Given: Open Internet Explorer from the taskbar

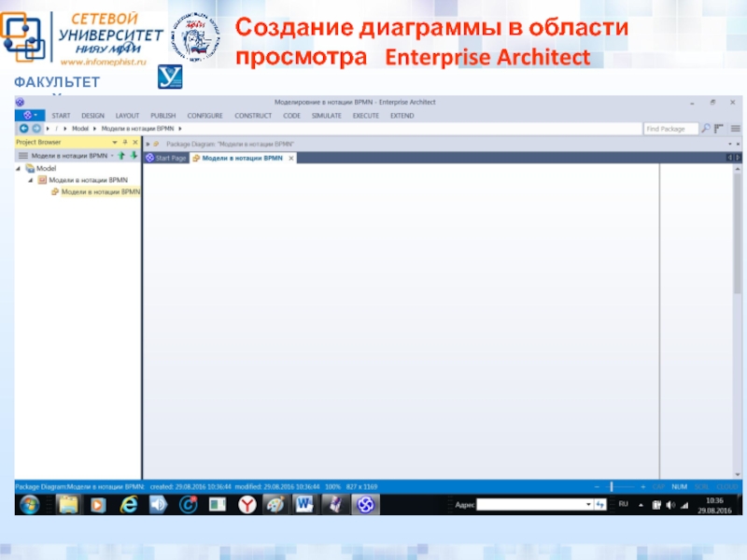Looking at the screenshot, I should (129, 505).
